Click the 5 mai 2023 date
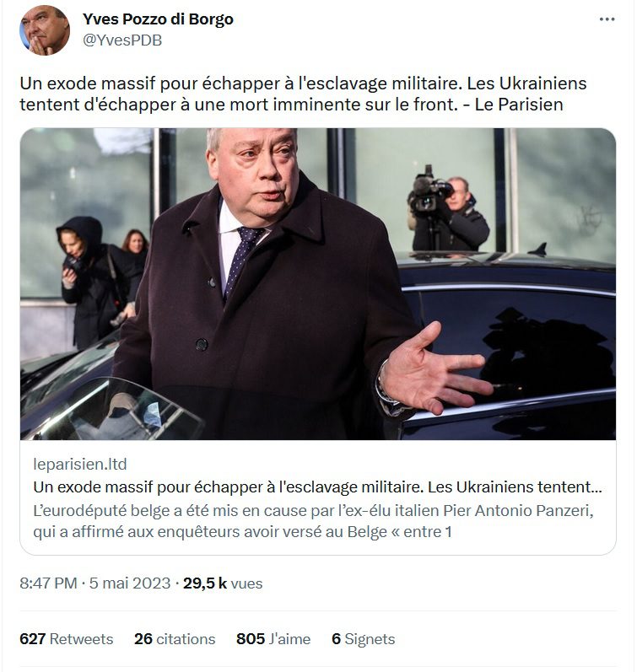637x672 pixels. 130,583
